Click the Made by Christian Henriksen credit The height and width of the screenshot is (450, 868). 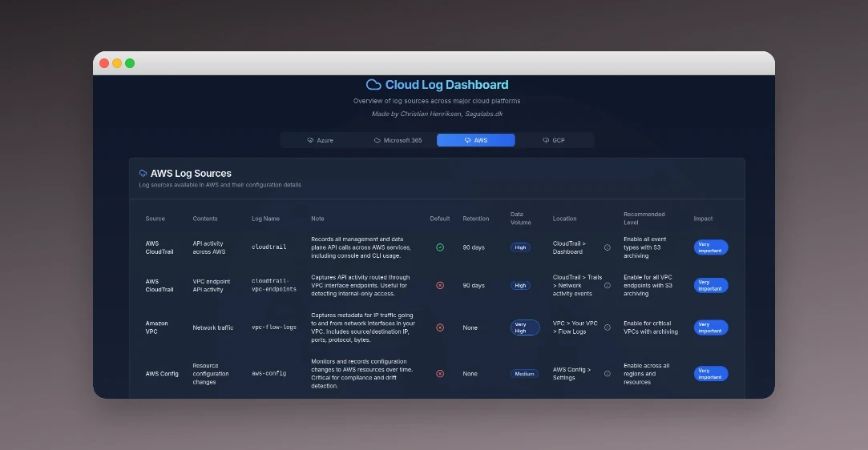[x=437, y=114]
